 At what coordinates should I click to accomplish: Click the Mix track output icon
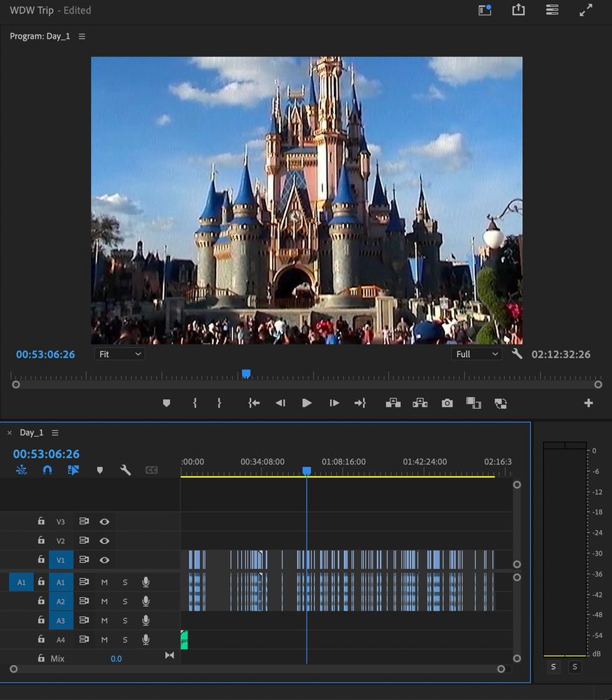(x=169, y=655)
